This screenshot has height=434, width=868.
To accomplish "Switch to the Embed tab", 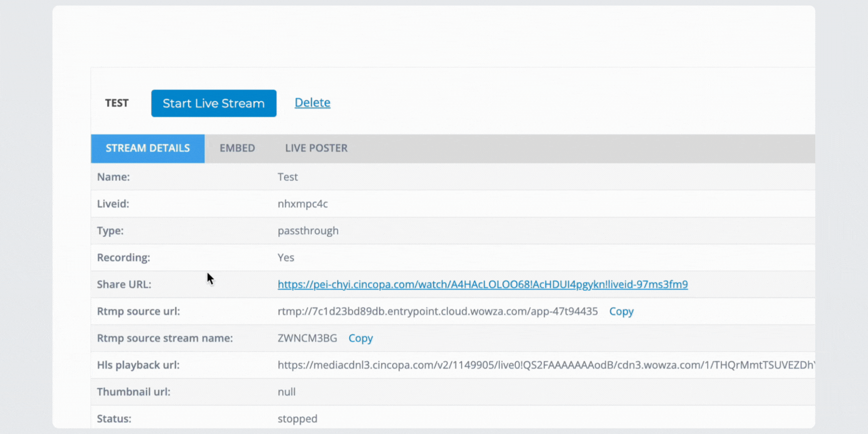I will [x=237, y=148].
